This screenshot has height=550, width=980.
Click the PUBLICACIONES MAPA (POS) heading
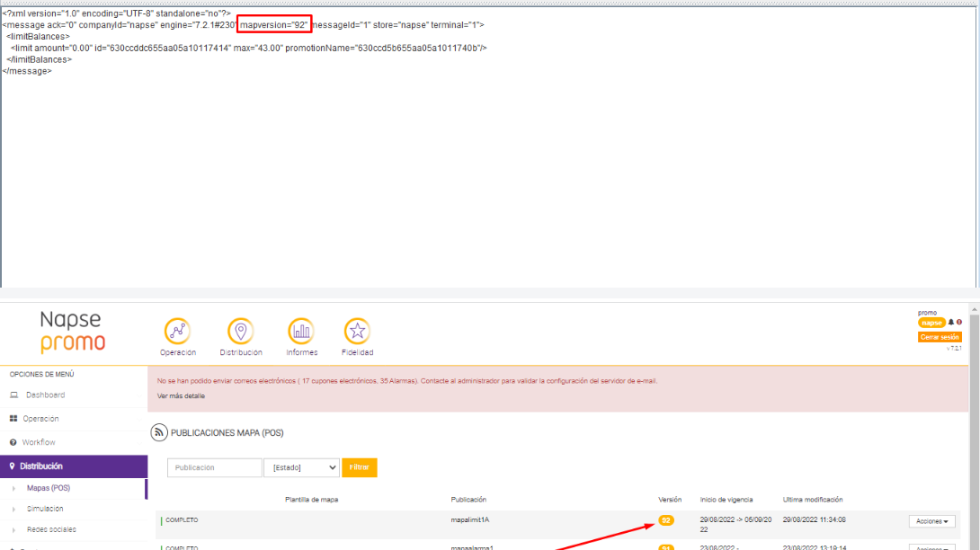[x=227, y=432]
